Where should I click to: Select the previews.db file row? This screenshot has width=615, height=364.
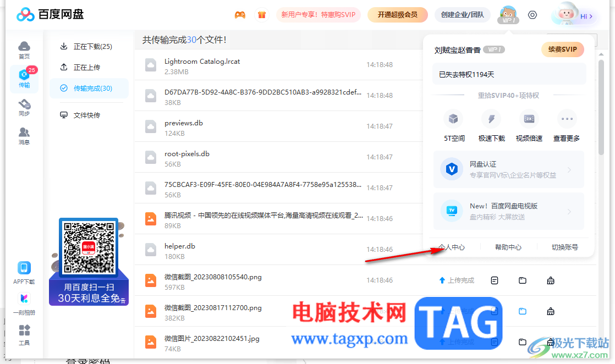[x=279, y=126]
